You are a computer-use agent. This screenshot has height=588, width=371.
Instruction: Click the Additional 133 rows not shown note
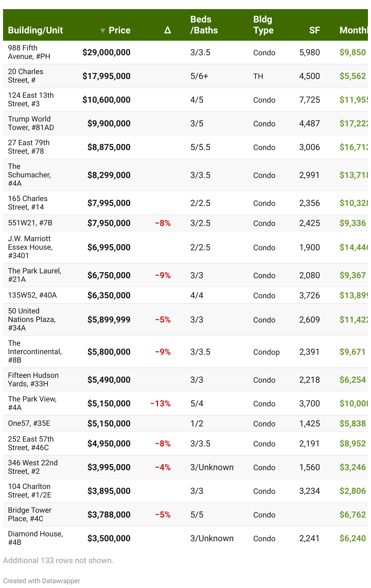(58, 560)
